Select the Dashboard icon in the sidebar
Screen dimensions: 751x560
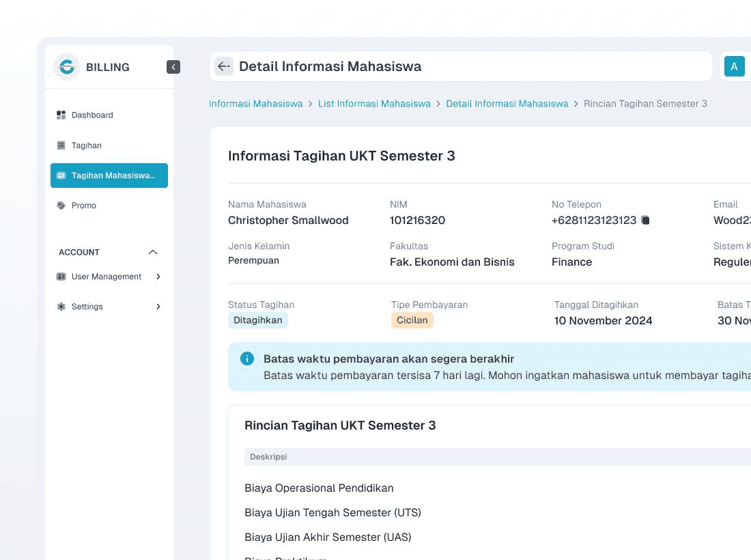coord(61,115)
